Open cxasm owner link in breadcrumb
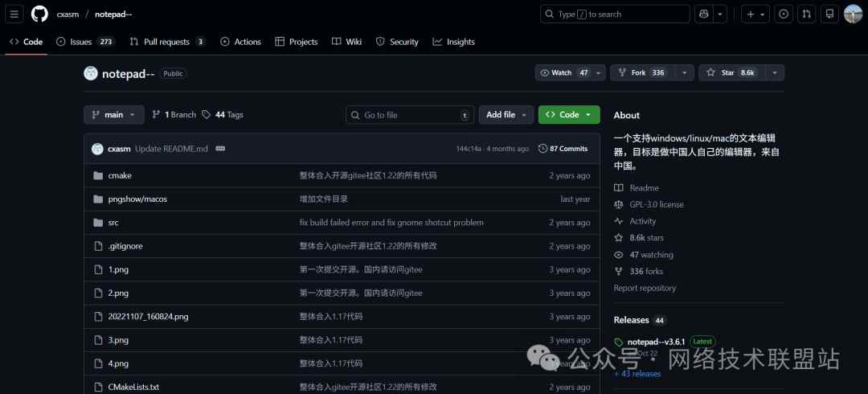This screenshot has width=868, height=394. click(x=68, y=14)
